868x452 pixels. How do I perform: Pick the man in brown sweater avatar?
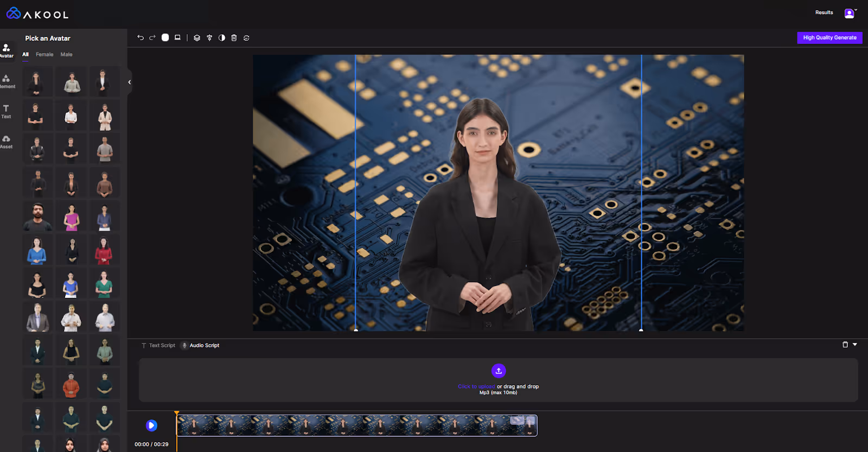click(104, 183)
